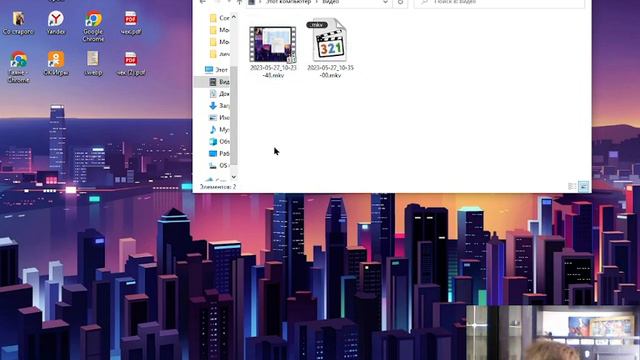Launch the Google Chrome desktop shortcut

click(x=93, y=26)
